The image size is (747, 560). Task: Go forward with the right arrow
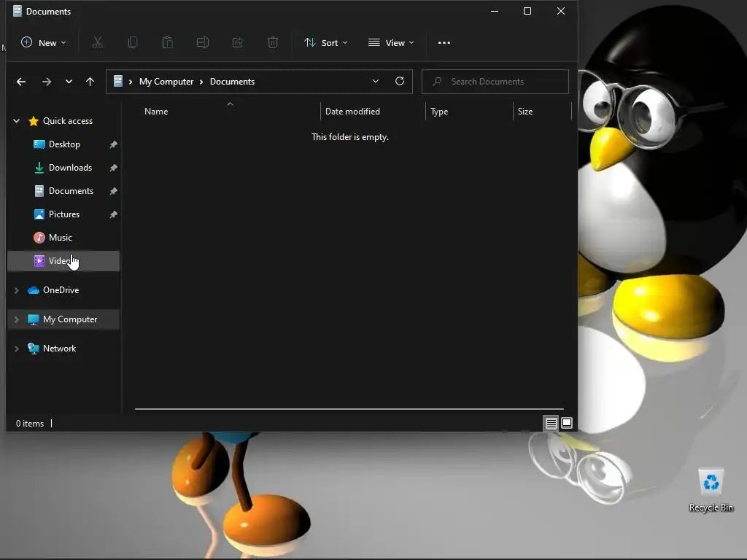46,82
